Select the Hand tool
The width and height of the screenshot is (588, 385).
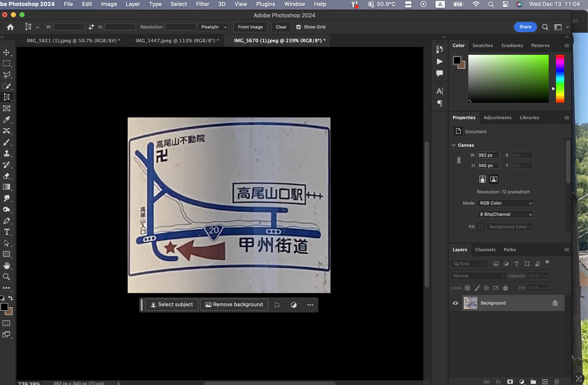pyautogui.click(x=6, y=266)
